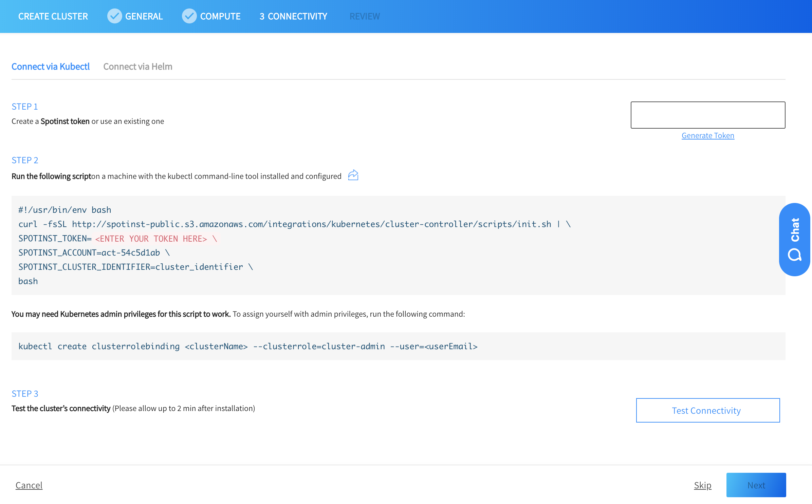Click the Cancel link
Screen dimensions: 812x504
coord(29,485)
